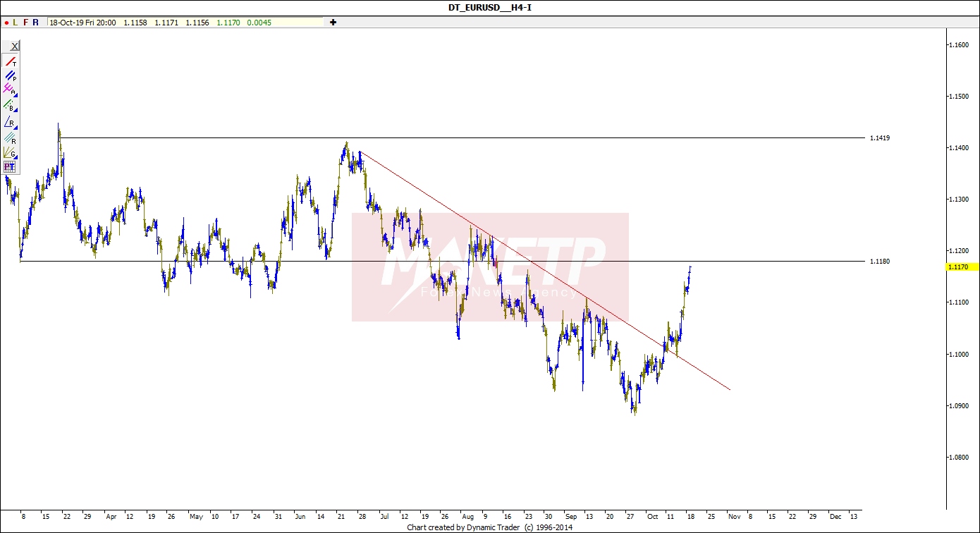Select the pink Andrews pitchfork (A) tool
This screenshot has height=533, width=980.
coord(10,90)
